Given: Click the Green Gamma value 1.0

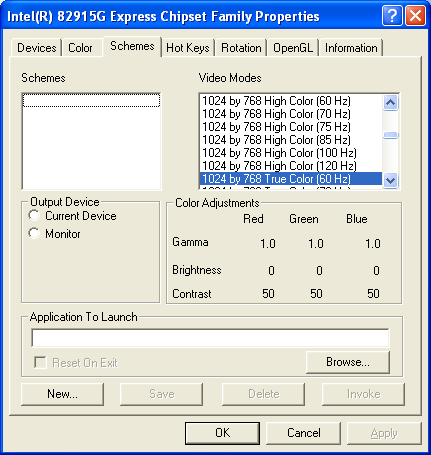Looking at the screenshot, I should click(316, 244).
